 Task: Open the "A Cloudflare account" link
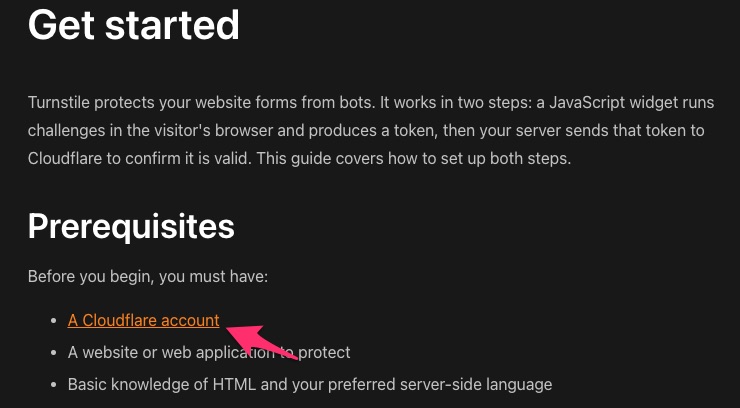(x=143, y=320)
